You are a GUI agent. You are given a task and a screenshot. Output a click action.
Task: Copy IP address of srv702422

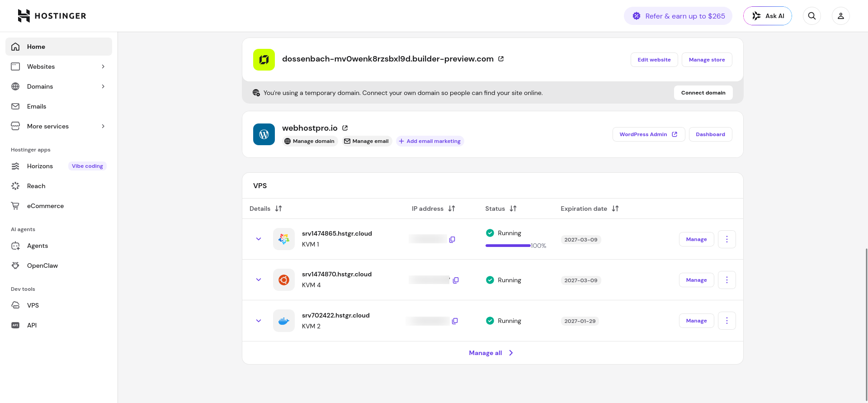(x=455, y=321)
